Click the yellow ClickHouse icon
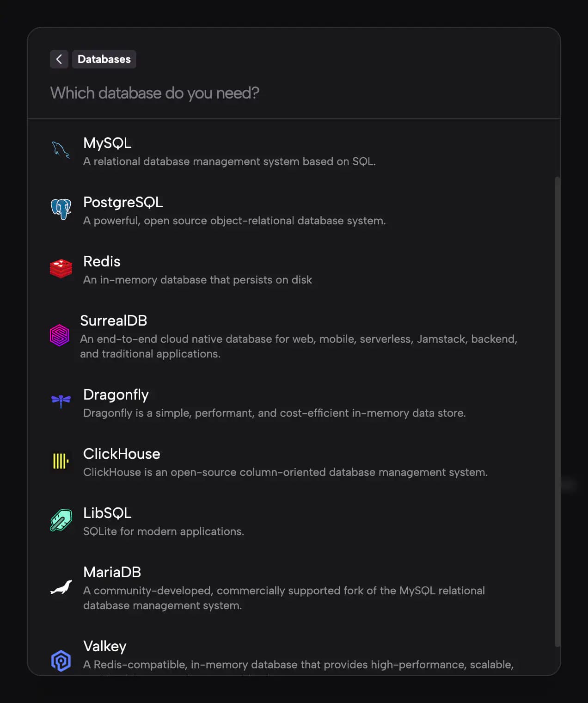Image resolution: width=588 pixels, height=703 pixels. (61, 461)
